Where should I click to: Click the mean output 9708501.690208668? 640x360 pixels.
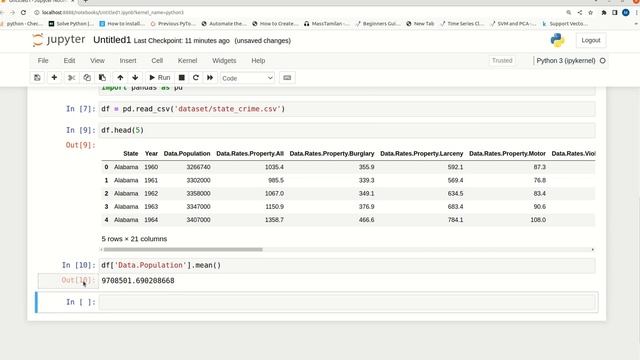tap(138, 280)
